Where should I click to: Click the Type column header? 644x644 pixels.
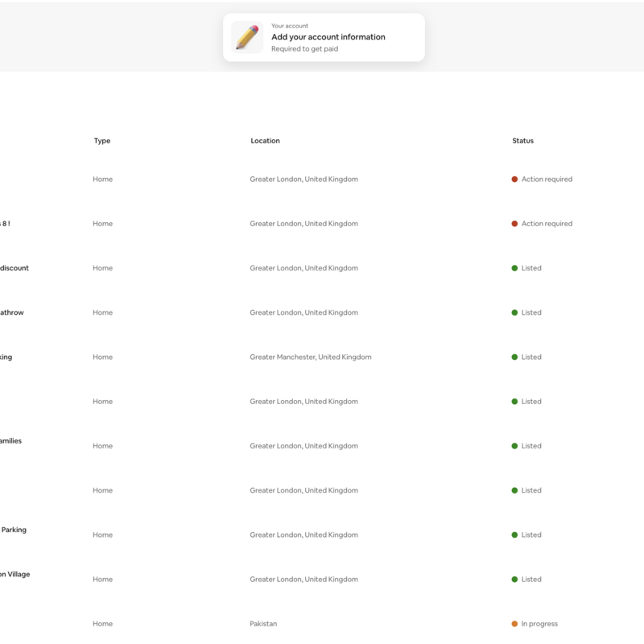click(x=102, y=140)
